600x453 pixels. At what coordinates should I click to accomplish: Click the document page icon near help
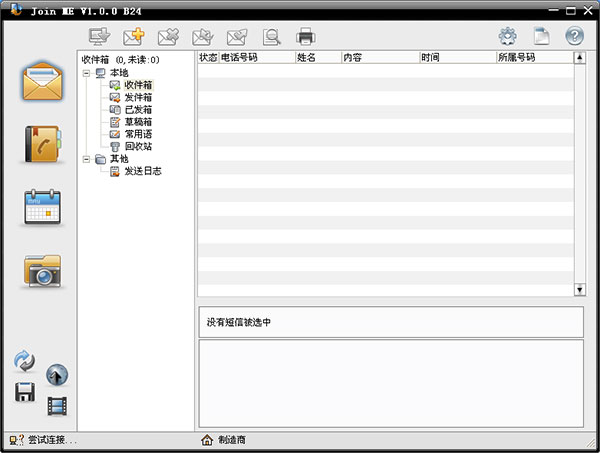pos(541,36)
